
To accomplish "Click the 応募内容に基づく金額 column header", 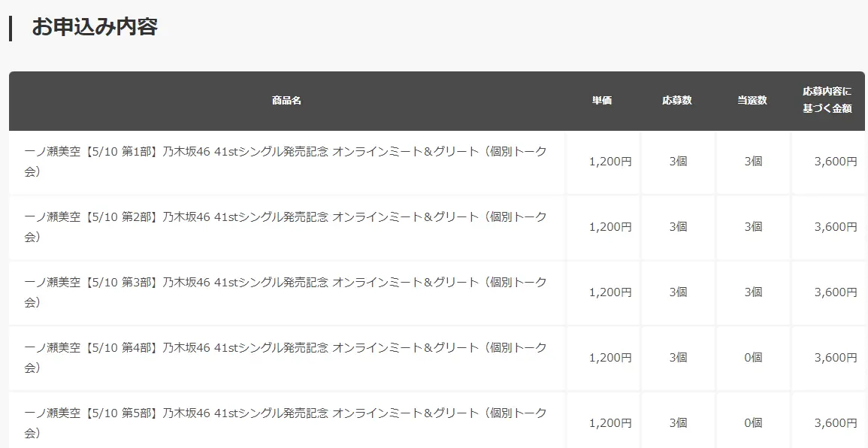I will 827,100.
